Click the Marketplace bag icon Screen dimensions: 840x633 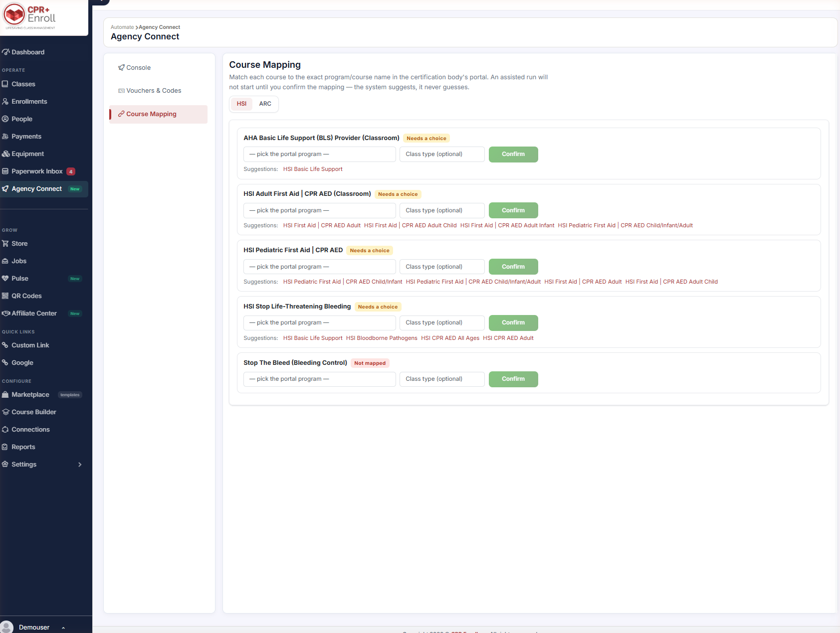pos(5,395)
